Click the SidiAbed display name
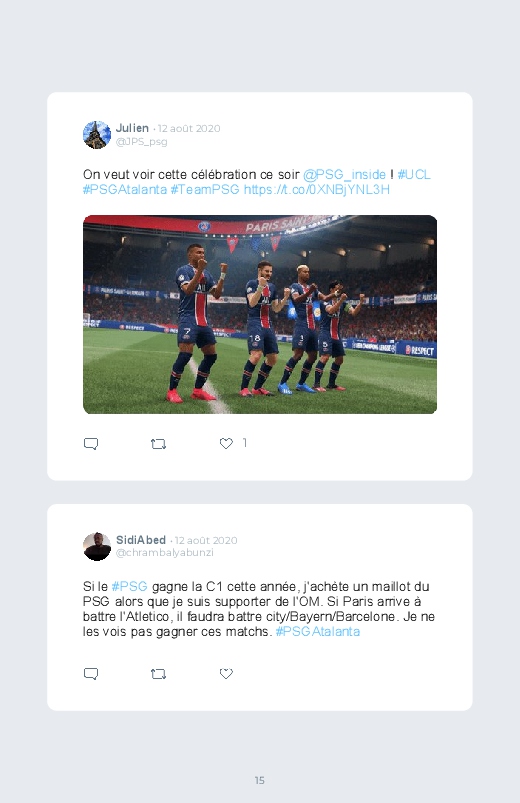This screenshot has height=803, width=520. point(141,540)
